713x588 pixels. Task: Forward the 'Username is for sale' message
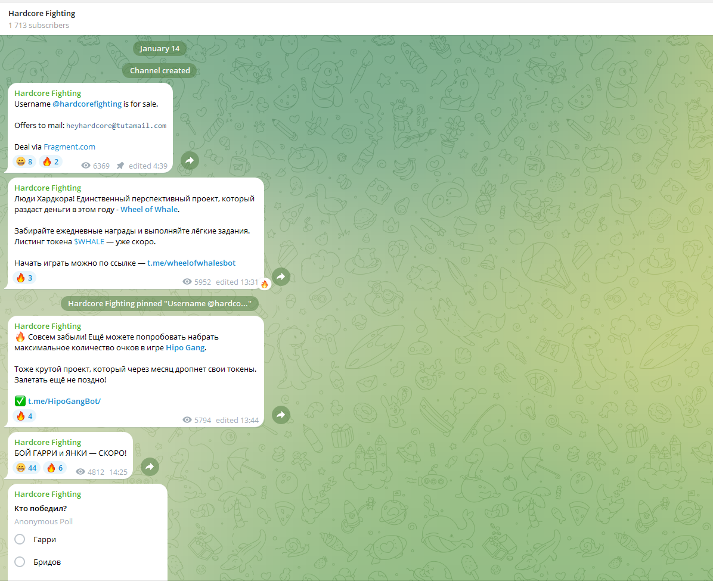[x=190, y=160]
